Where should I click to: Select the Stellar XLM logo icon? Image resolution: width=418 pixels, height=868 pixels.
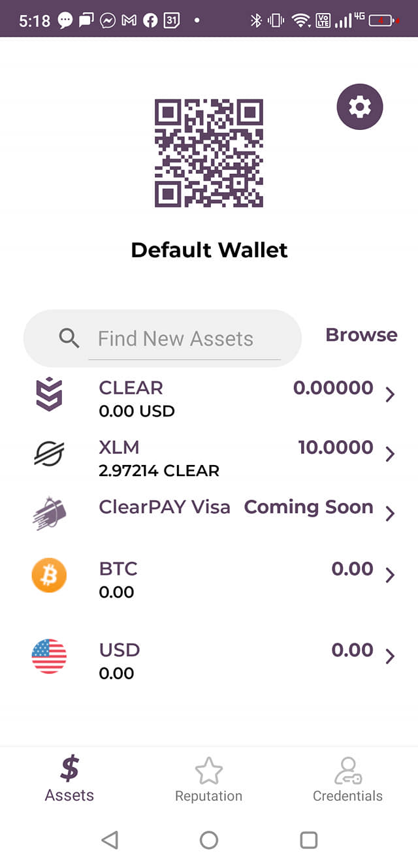(x=49, y=453)
